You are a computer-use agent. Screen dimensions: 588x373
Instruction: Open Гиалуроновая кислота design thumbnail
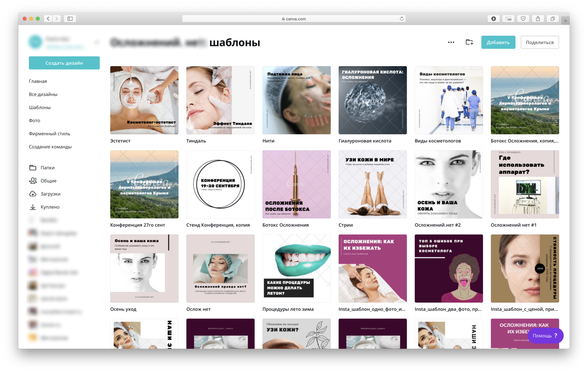pyautogui.click(x=373, y=100)
